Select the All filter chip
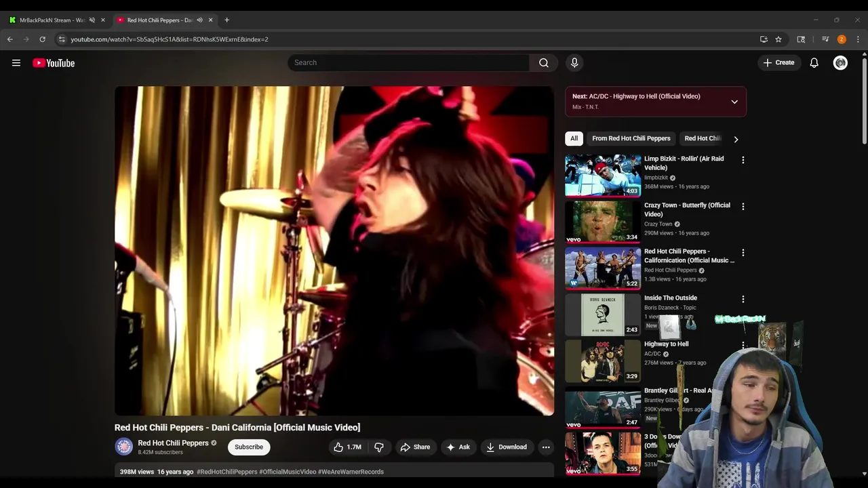868x488 pixels. tap(574, 138)
